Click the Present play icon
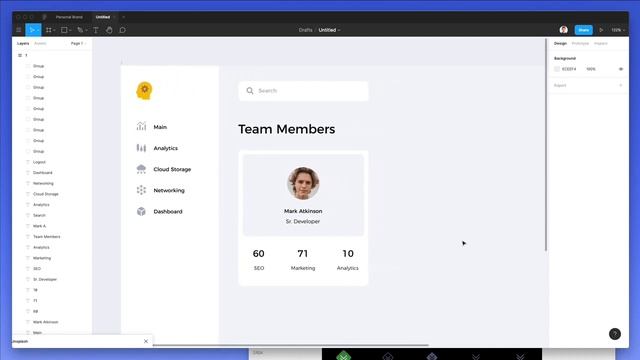Viewport: 640px width, 360px height. [601, 30]
